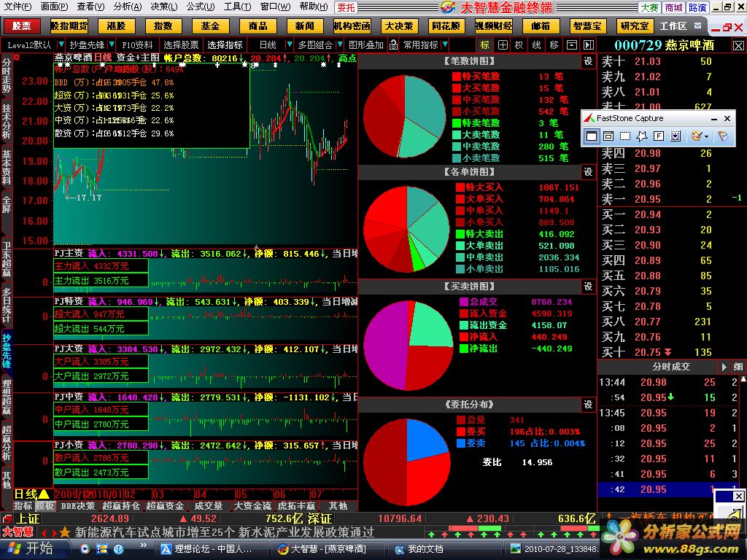The width and height of the screenshot is (747, 560).
Task: Expand the 工作区 dropdown
Action: tap(698, 26)
